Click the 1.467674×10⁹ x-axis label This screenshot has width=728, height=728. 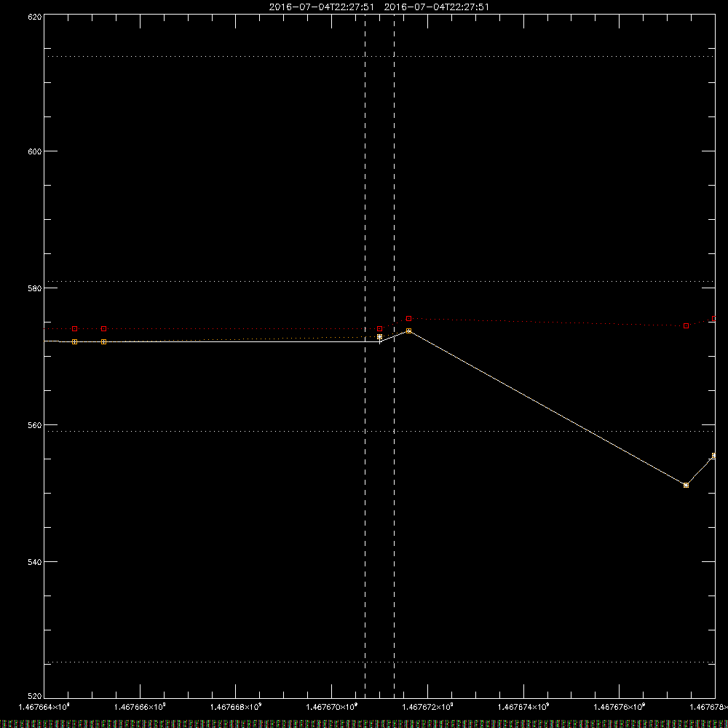tap(523, 707)
